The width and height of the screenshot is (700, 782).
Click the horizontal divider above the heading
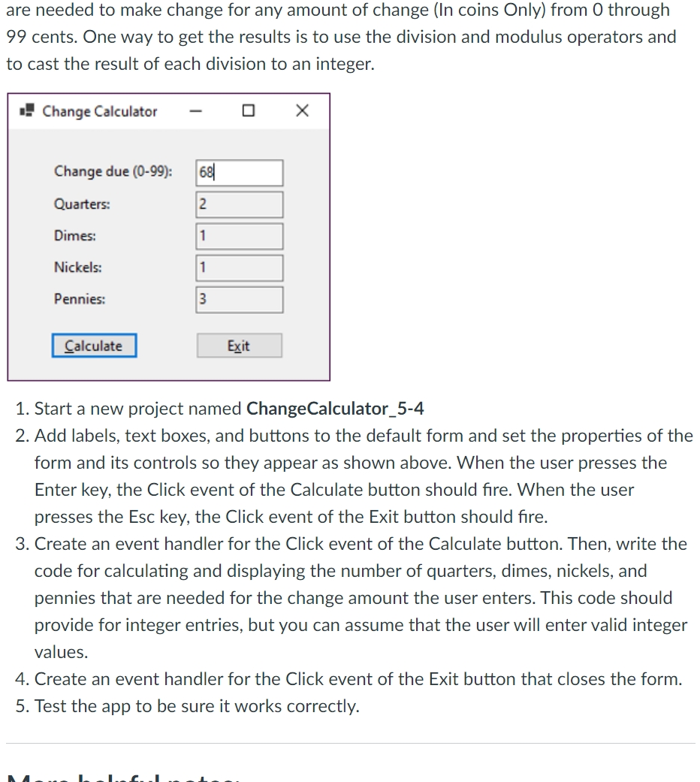pyautogui.click(x=350, y=744)
